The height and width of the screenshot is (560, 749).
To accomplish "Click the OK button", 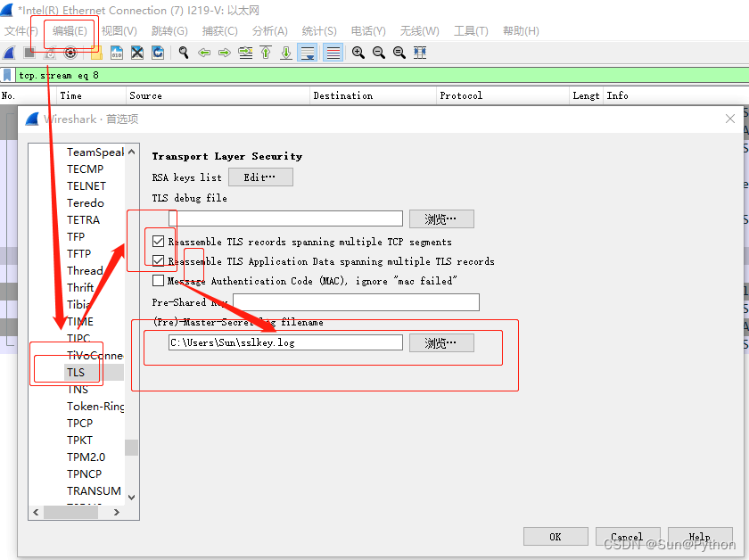I will tap(556, 537).
